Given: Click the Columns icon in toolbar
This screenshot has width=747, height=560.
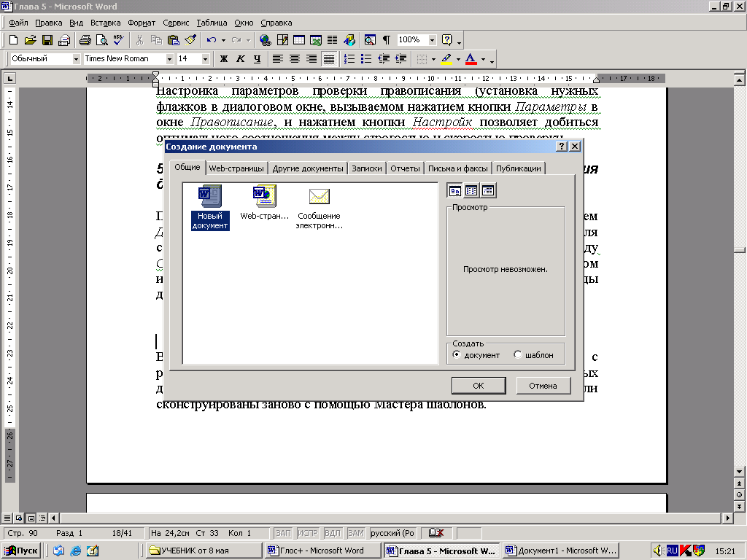Looking at the screenshot, I should point(332,40).
